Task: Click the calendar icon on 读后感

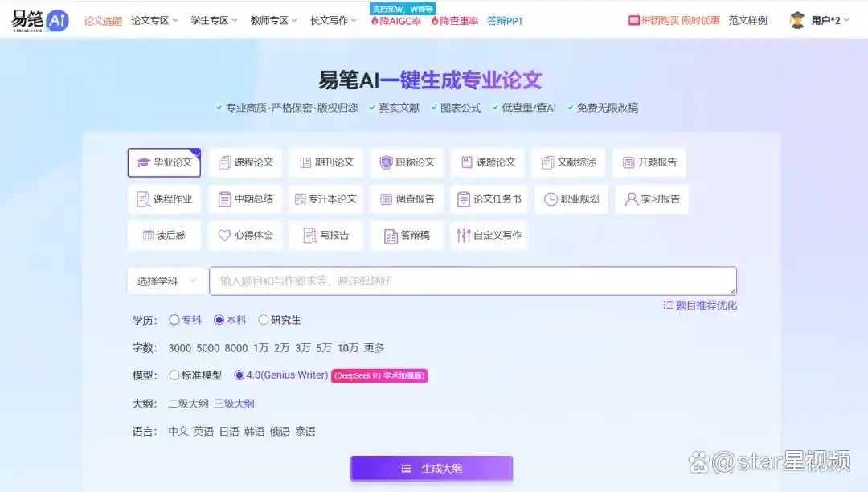Action: [x=147, y=236]
